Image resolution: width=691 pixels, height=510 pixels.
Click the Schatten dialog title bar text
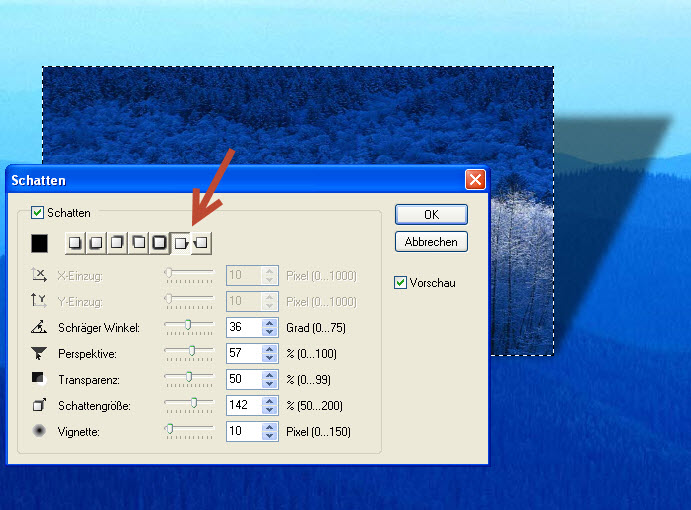(38, 180)
